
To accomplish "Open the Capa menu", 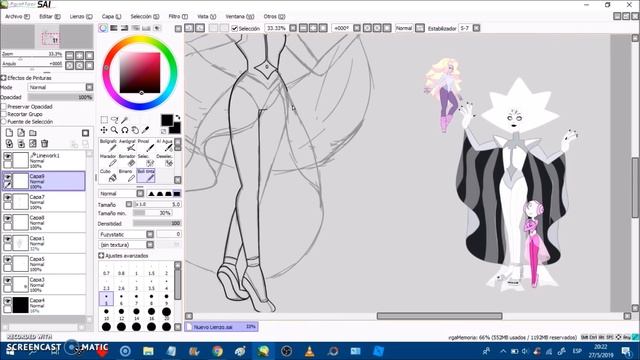I will tap(111, 16).
